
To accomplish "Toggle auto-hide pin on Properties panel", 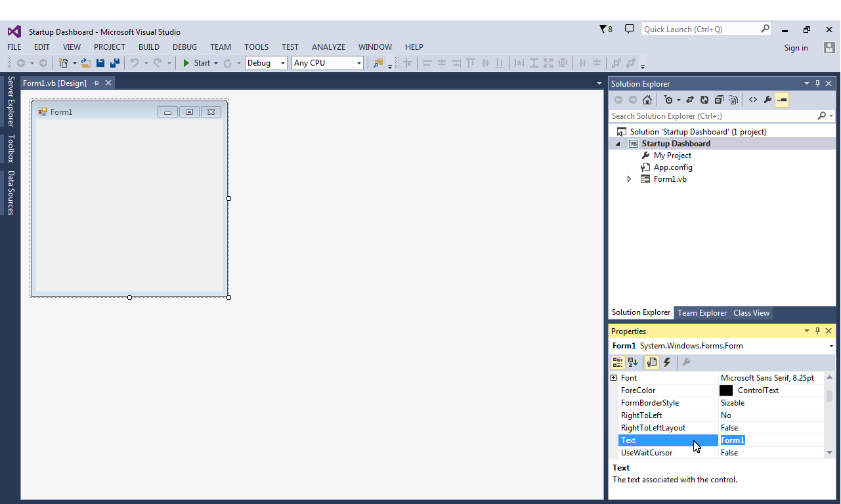I will (x=818, y=331).
